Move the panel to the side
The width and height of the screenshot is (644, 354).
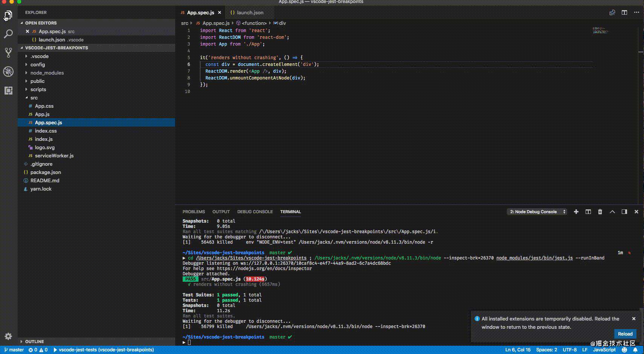pos(624,212)
